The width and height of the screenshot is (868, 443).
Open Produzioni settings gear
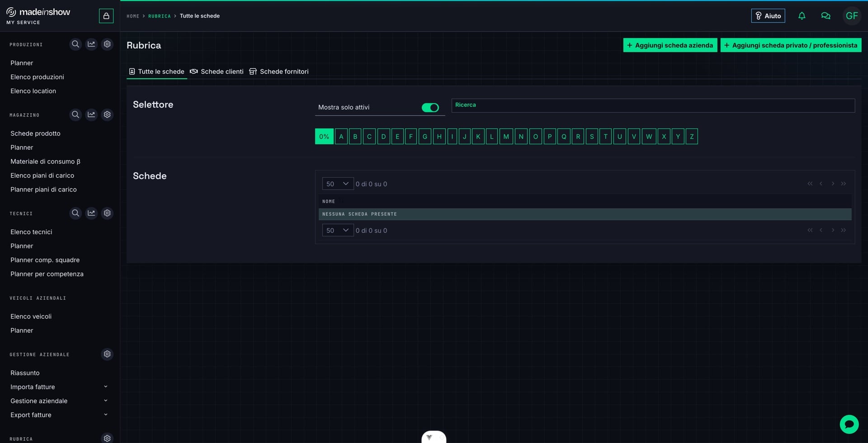107,44
